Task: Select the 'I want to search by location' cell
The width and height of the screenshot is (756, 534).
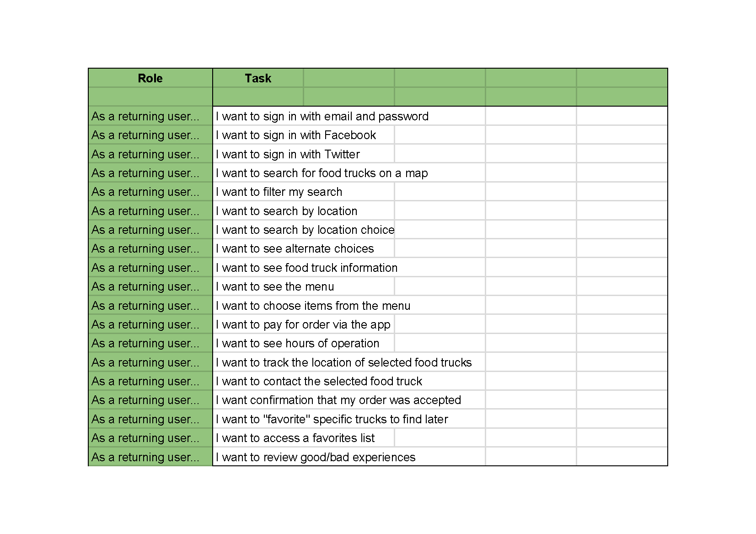Action: [304, 211]
